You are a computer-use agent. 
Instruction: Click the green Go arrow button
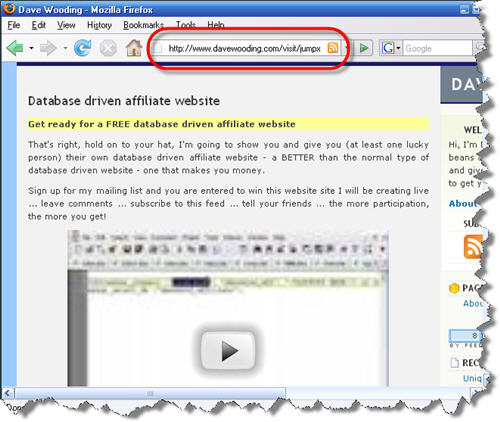[x=364, y=48]
